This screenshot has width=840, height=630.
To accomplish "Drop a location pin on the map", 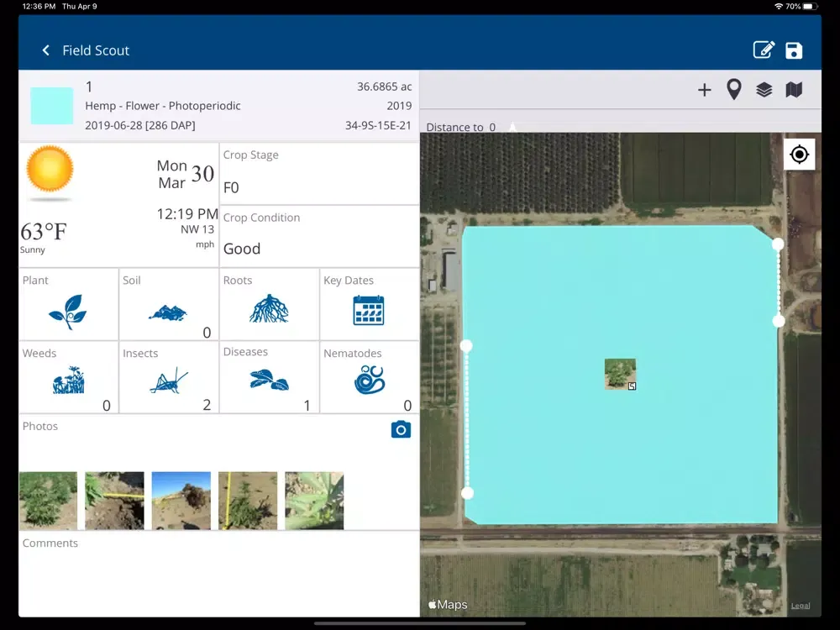I will [734, 90].
